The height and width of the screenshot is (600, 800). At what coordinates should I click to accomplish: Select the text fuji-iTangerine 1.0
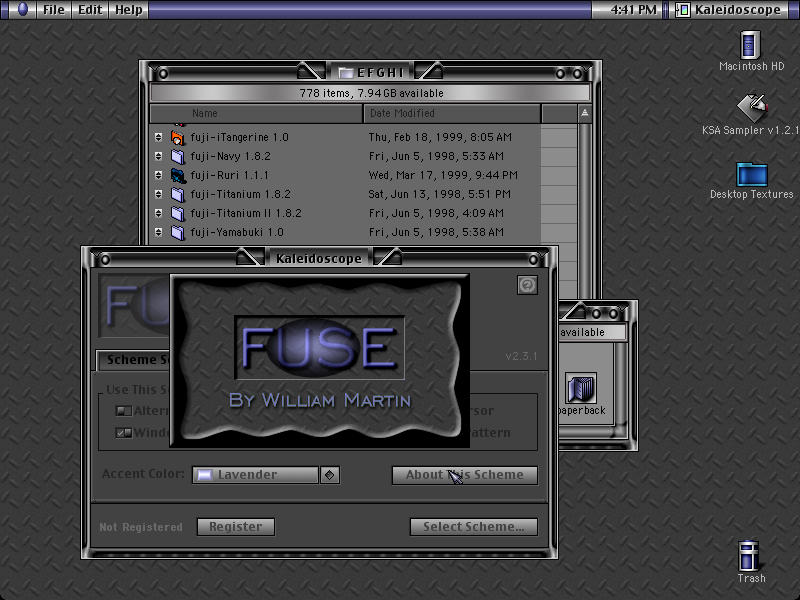[x=239, y=137]
